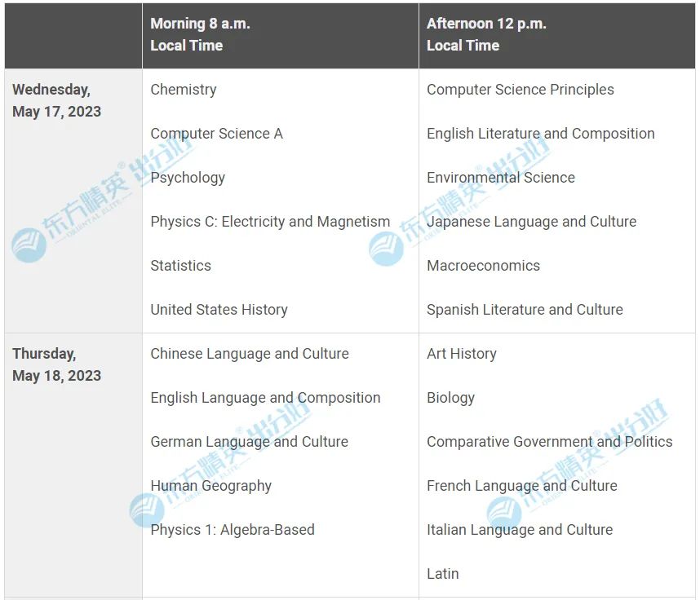Viewport: 700px width, 600px height.
Task: Click the Biology exam entry
Action: [450, 399]
